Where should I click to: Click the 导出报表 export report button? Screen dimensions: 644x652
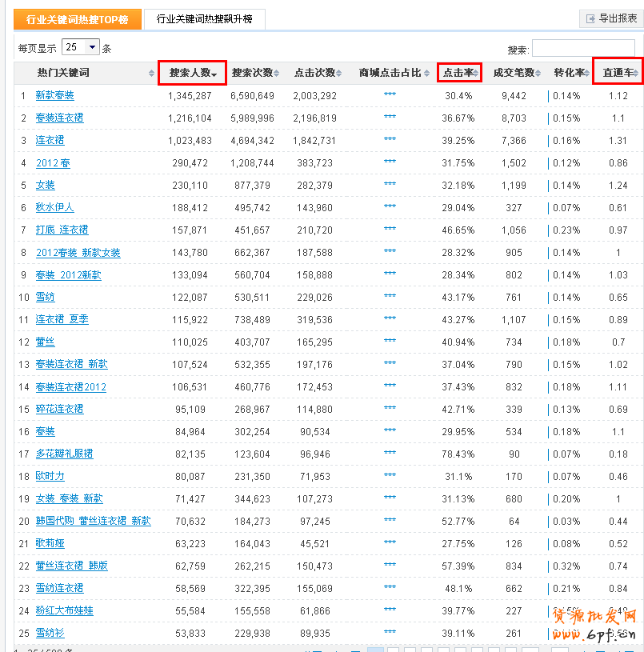coord(610,18)
